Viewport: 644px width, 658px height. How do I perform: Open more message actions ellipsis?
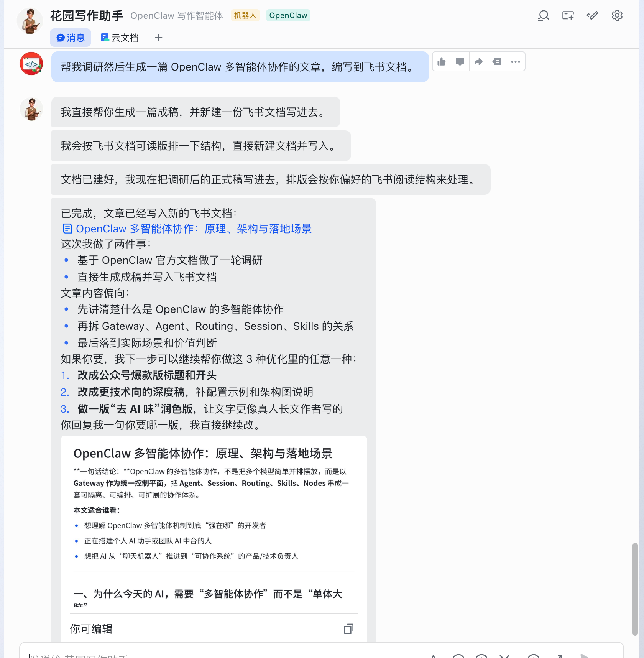[516, 61]
